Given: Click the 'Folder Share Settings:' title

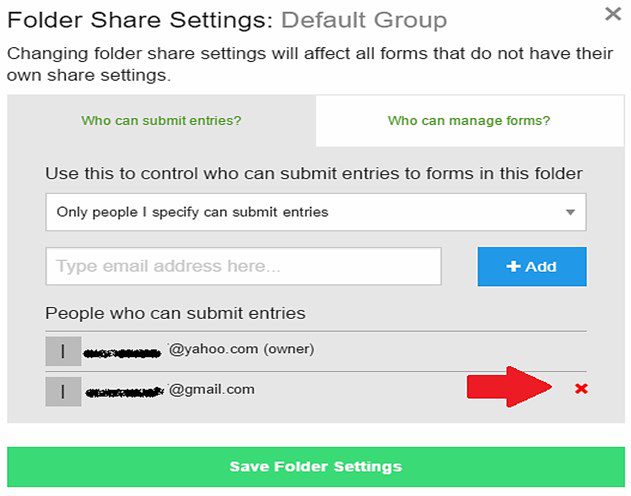Looking at the screenshot, I should tap(140, 20).
